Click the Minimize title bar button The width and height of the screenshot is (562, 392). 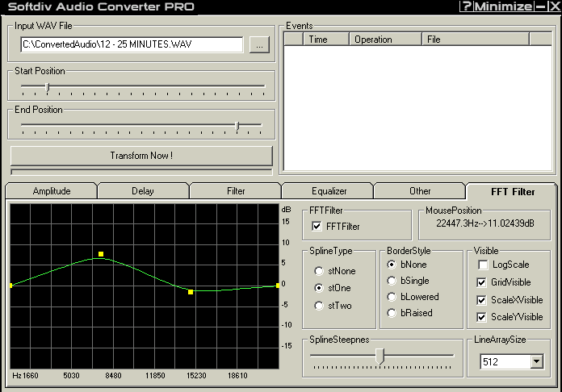[x=504, y=6]
